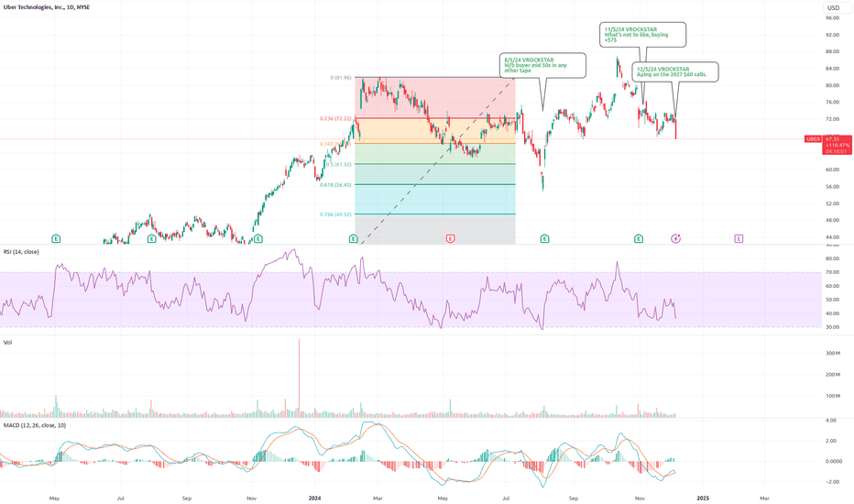Click 96.00 on the price axis
Screen dimensions: 854x504
tap(832, 18)
